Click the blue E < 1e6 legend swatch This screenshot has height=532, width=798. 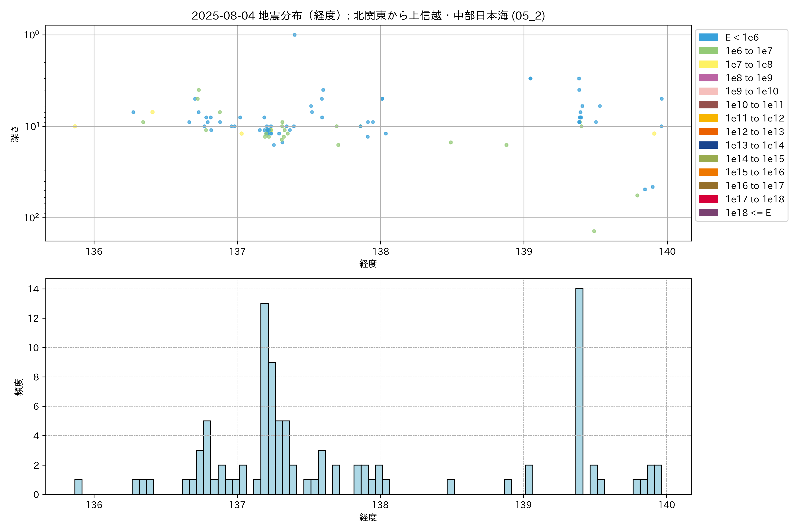click(708, 37)
